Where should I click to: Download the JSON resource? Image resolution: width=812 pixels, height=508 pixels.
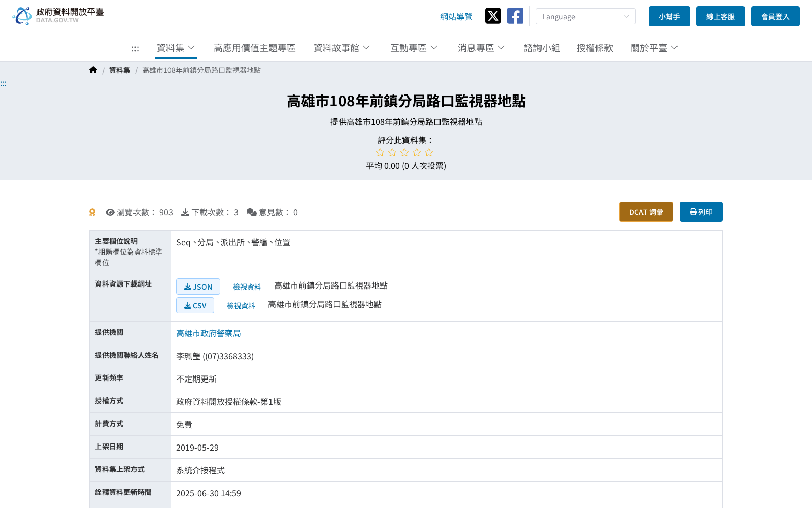pyautogui.click(x=198, y=287)
